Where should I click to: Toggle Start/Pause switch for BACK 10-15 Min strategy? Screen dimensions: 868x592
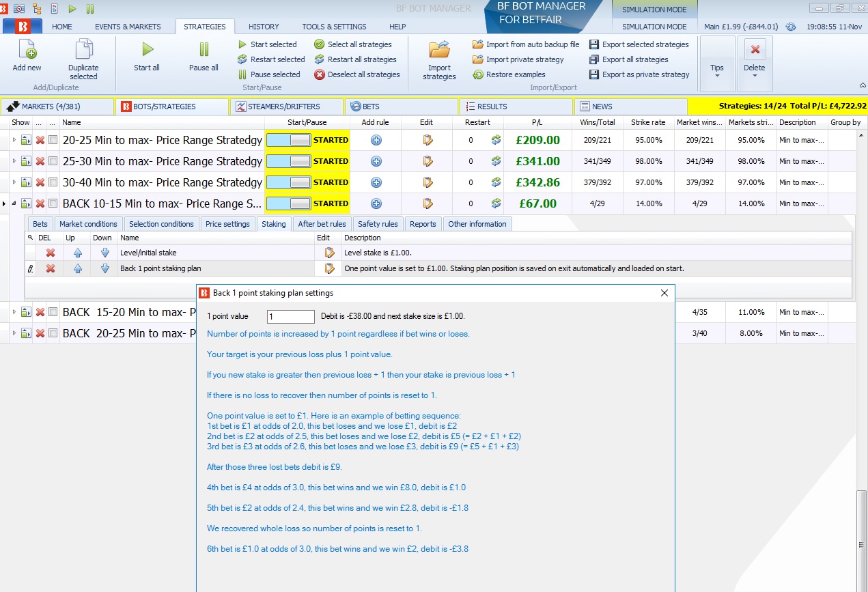pos(288,203)
